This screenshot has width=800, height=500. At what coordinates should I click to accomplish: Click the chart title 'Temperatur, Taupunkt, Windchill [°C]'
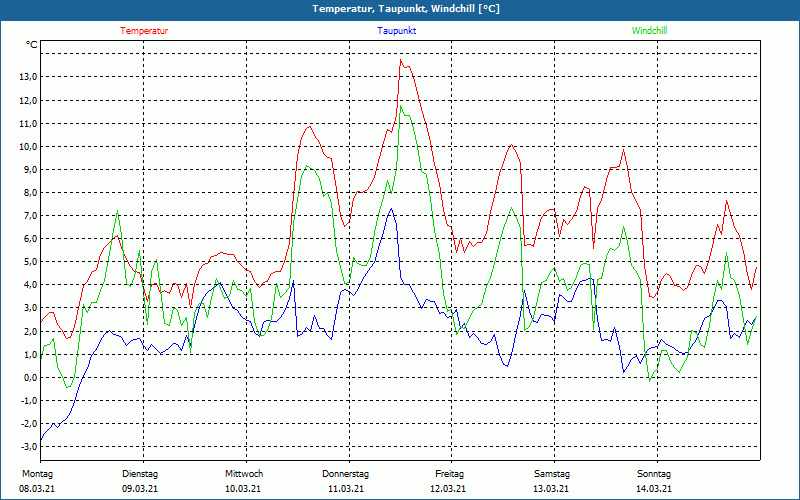[x=406, y=9]
